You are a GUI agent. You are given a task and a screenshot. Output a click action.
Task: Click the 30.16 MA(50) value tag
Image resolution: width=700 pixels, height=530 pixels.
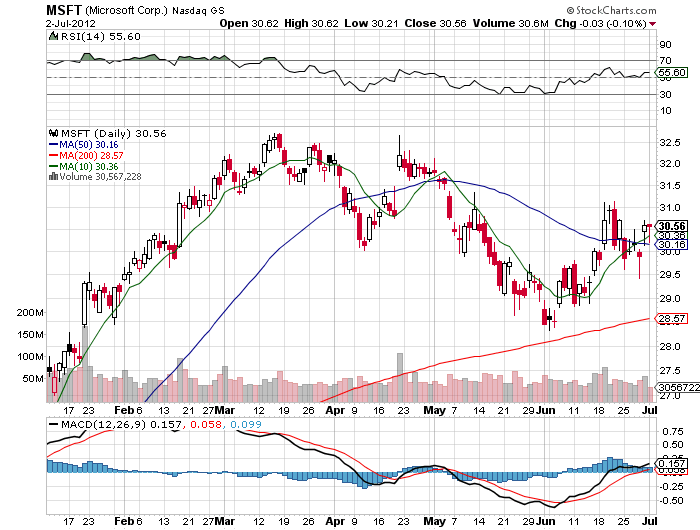[672, 244]
